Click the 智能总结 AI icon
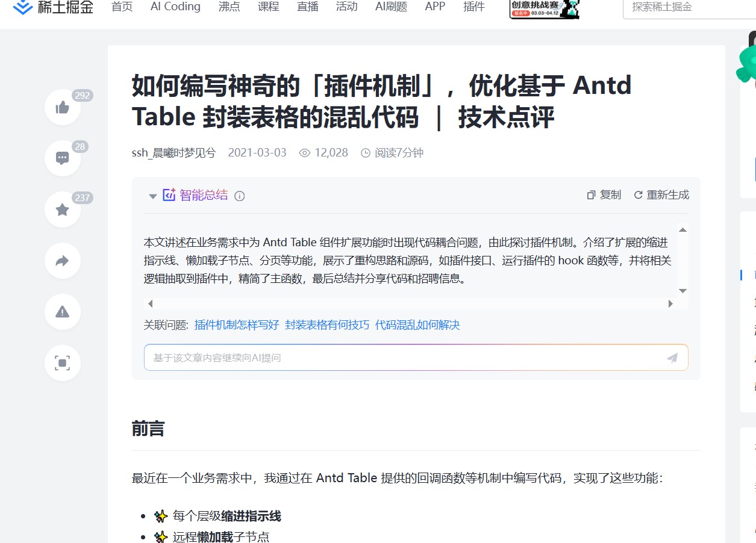 pyautogui.click(x=169, y=194)
